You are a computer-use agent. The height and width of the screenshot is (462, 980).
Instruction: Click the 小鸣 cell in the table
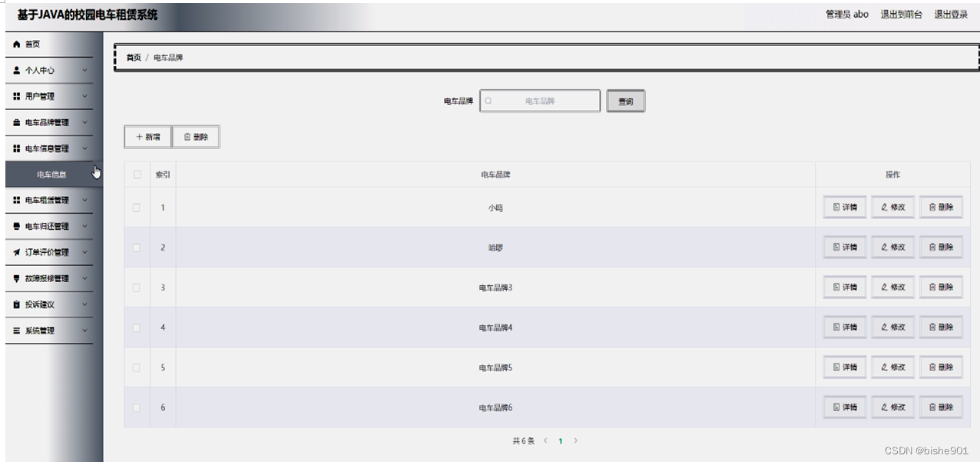pyautogui.click(x=495, y=208)
